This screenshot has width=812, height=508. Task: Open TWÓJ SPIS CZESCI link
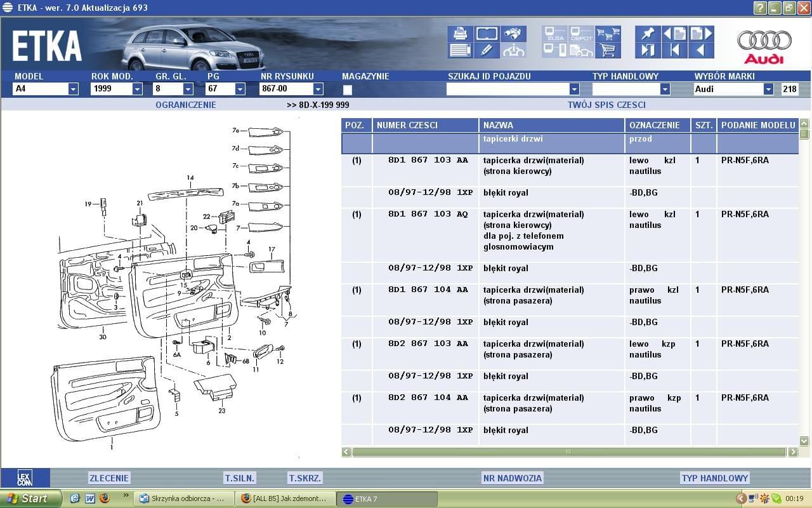pyautogui.click(x=606, y=105)
